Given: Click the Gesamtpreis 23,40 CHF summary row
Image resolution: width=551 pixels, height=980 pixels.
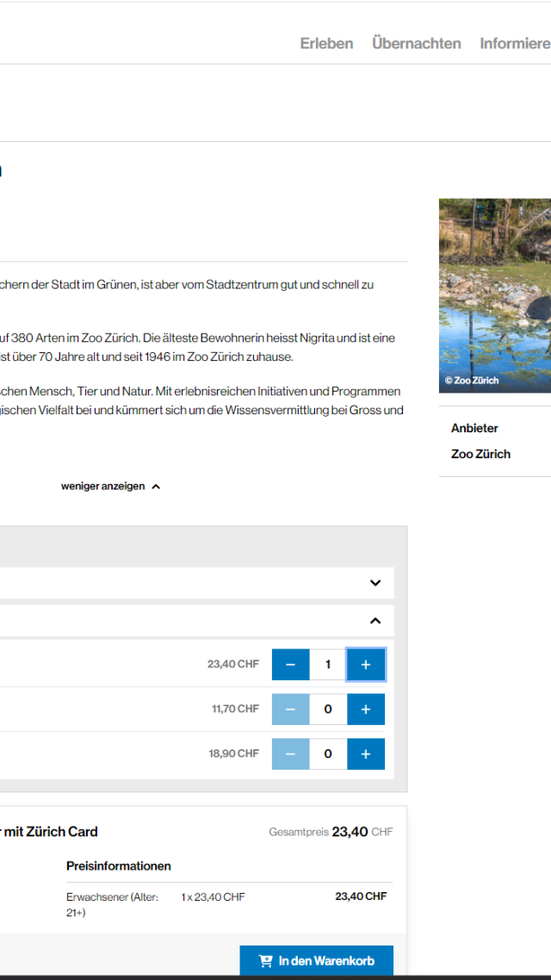Looking at the screenshot, I should coord(331,831).
